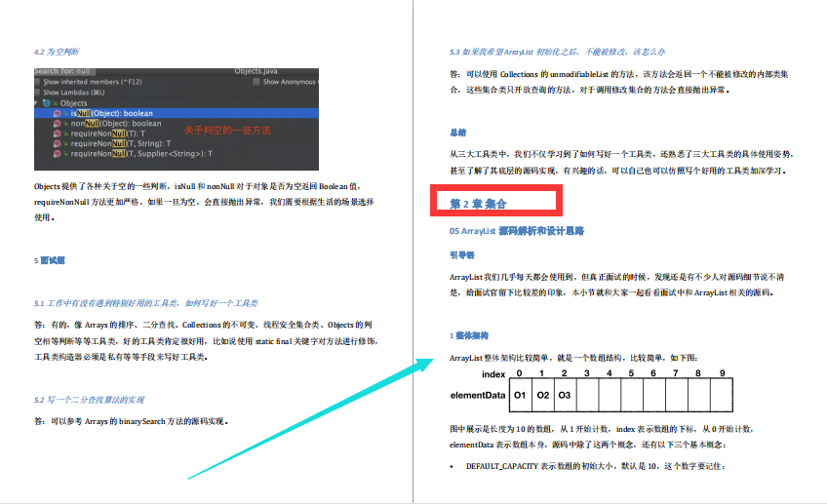Click the red caption '关于判空的一些方法'
The width and height of the screenshot is (827, 504).
pos(227,131)
